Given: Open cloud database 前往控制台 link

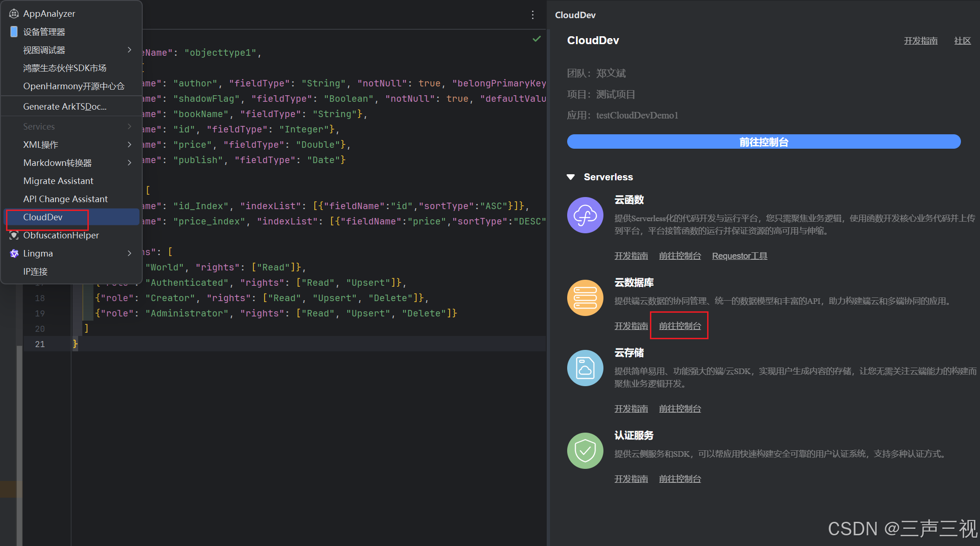Looking at the screenshot, I should 680,326.
